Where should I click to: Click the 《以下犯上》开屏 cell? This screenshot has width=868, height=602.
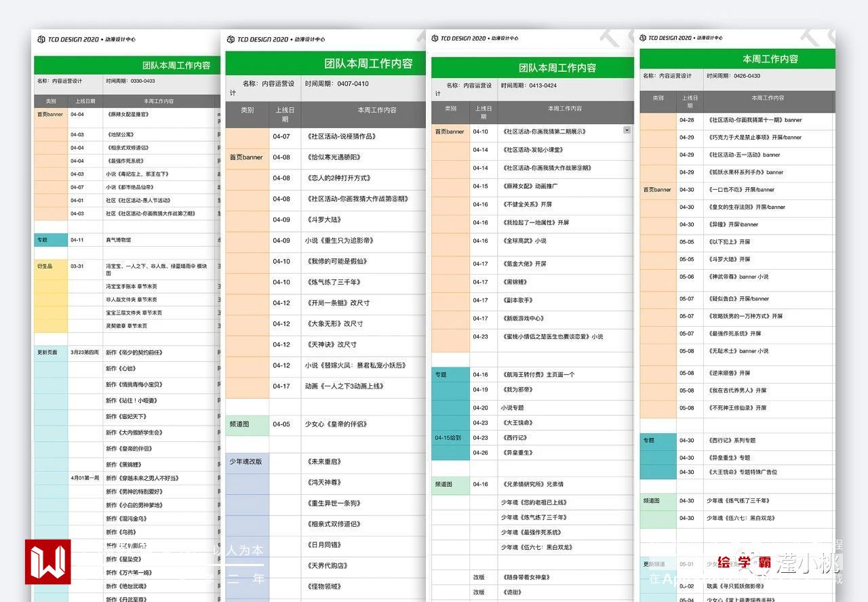point(769,242)
